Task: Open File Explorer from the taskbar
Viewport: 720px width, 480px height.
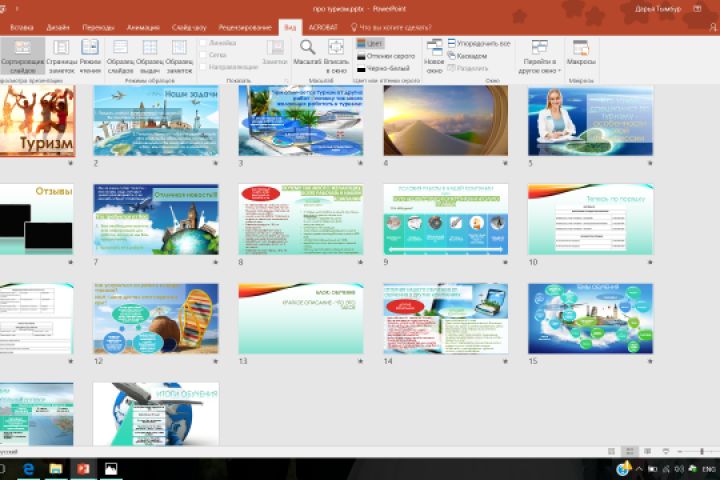Action: tap(56, 469)
